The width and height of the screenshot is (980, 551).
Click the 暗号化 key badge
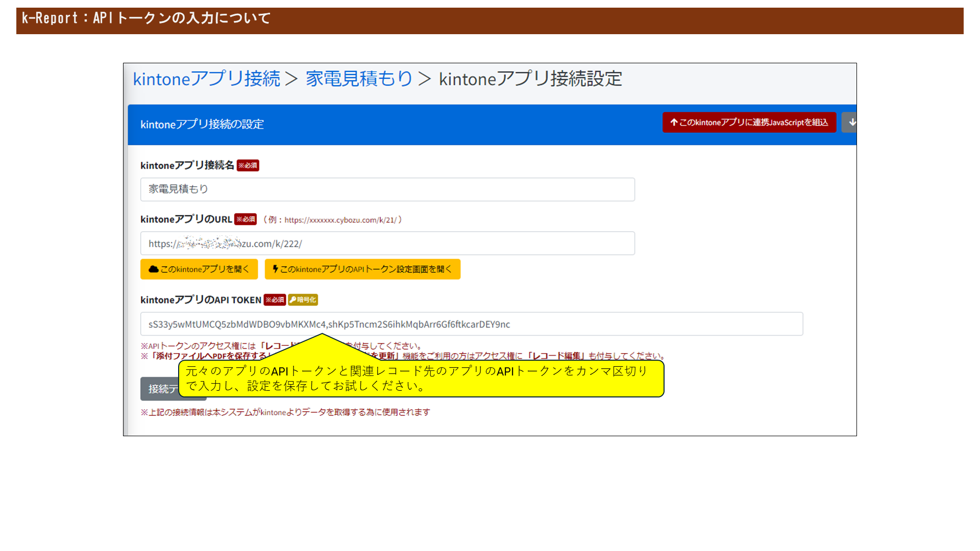click(x=303, y=300)
